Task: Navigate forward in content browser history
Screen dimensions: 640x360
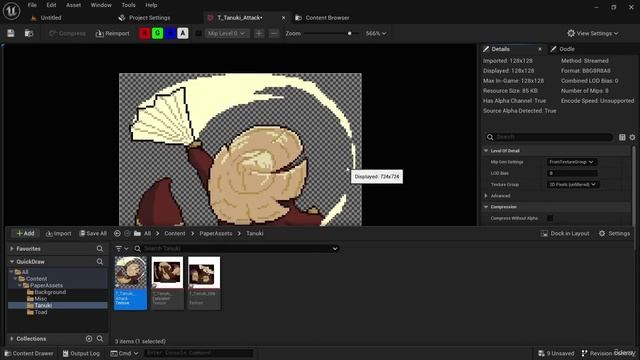Action: point(127,233)
